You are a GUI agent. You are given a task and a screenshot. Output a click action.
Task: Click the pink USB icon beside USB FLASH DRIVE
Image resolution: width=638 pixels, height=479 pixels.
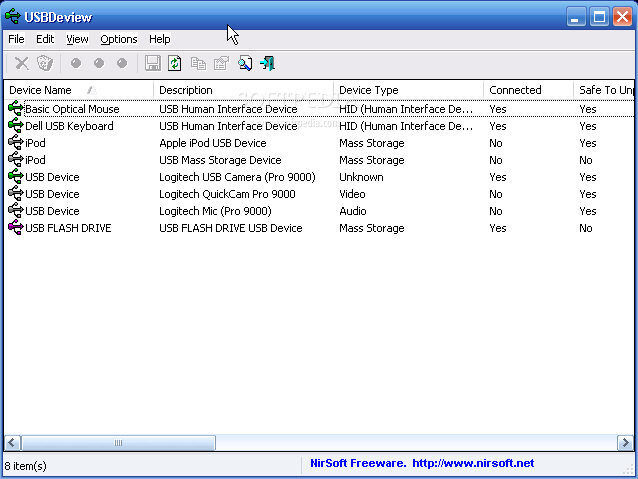coord(15,228)
